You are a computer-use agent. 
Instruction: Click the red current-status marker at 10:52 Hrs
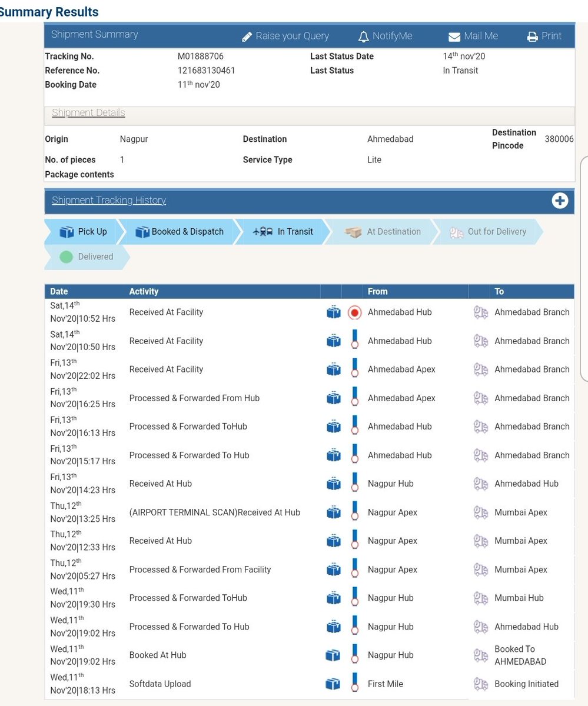354,312
